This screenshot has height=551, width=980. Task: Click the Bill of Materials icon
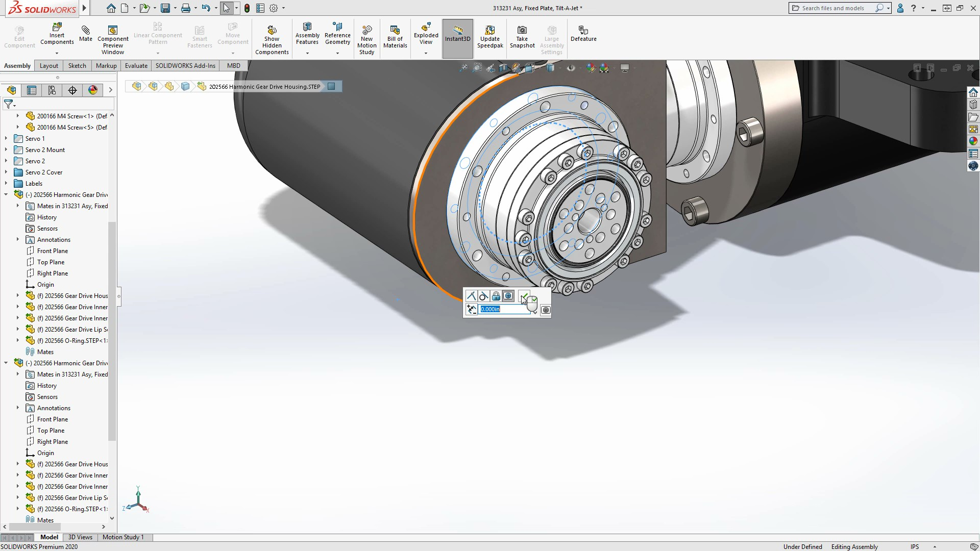395,36
